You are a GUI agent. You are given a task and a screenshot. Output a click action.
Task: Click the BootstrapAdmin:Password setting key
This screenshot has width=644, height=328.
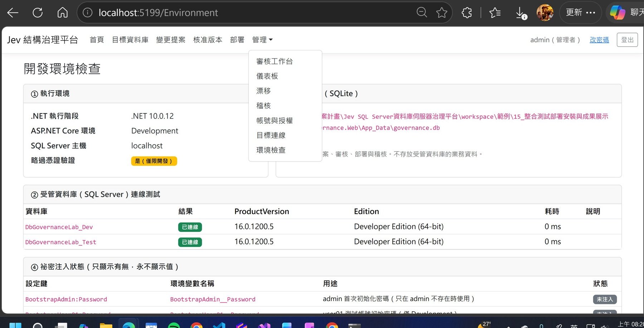[x=66, y=299]
